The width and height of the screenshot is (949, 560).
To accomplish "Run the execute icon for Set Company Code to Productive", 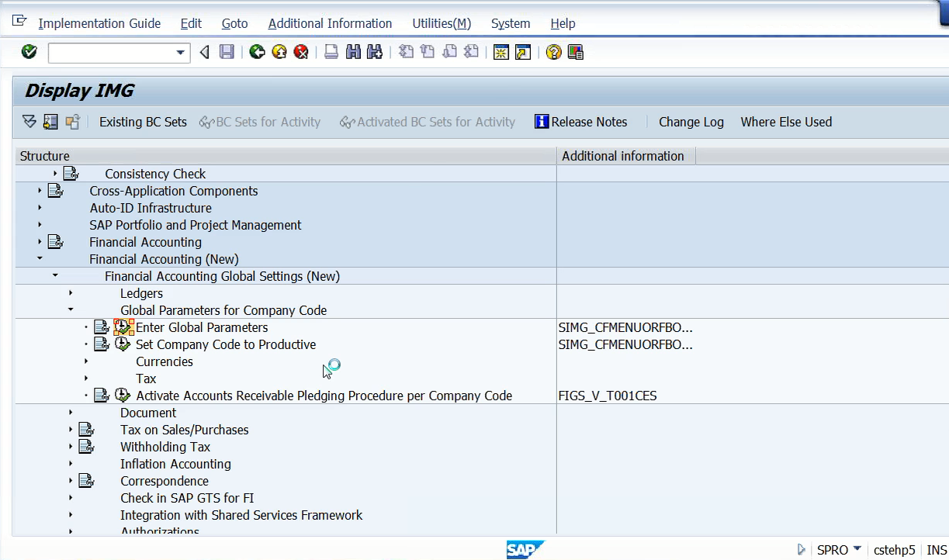I will point(123,344).
